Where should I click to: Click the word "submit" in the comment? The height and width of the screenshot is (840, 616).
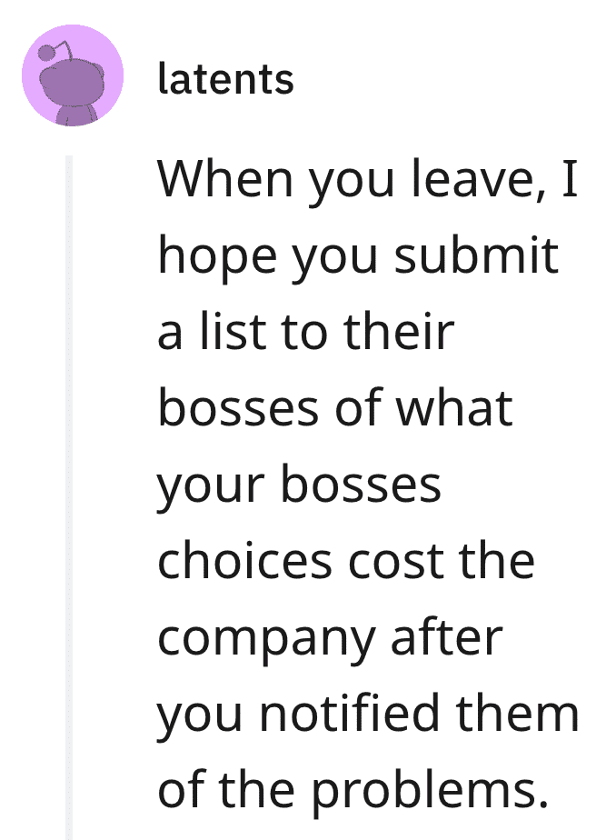476,255
